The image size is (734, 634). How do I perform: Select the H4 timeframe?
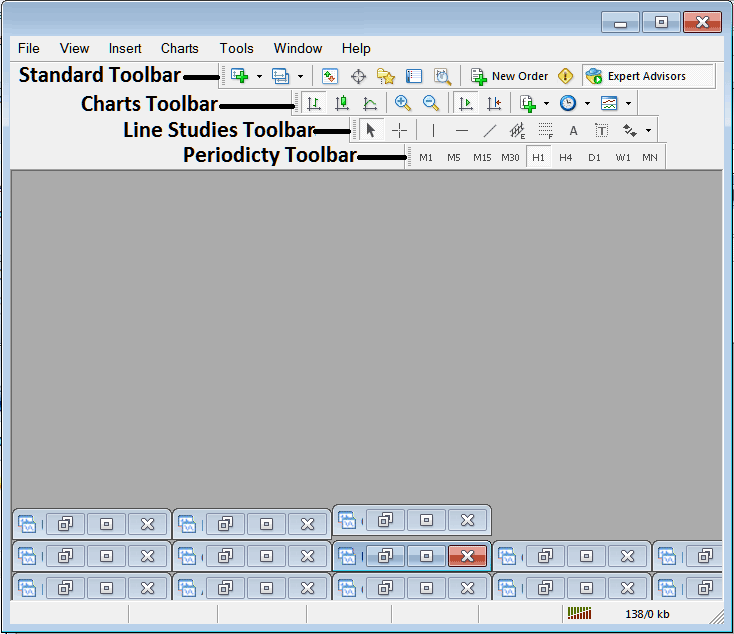[566, 157]
